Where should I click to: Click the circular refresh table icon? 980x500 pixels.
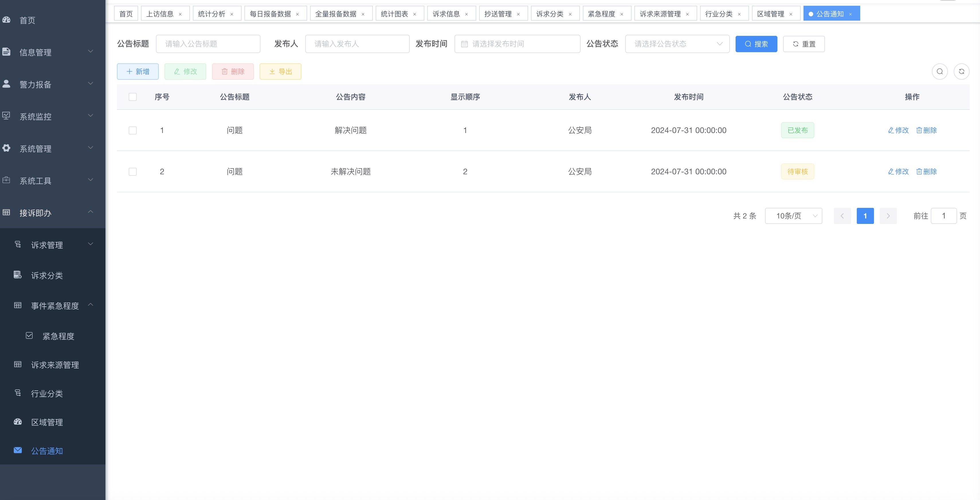pos(961,72)
